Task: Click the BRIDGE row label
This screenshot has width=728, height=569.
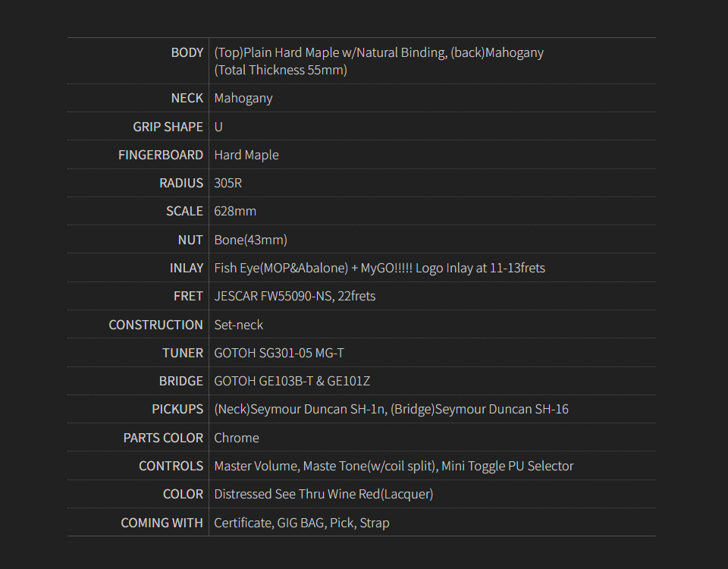Action: 180,381
